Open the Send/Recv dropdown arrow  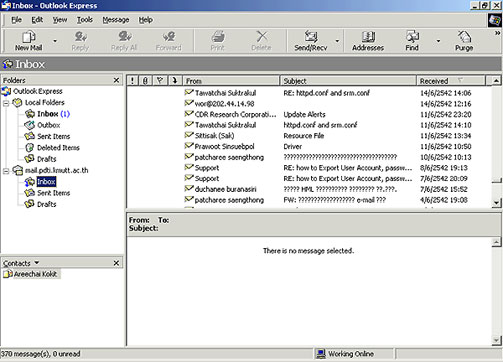point(337,41)
